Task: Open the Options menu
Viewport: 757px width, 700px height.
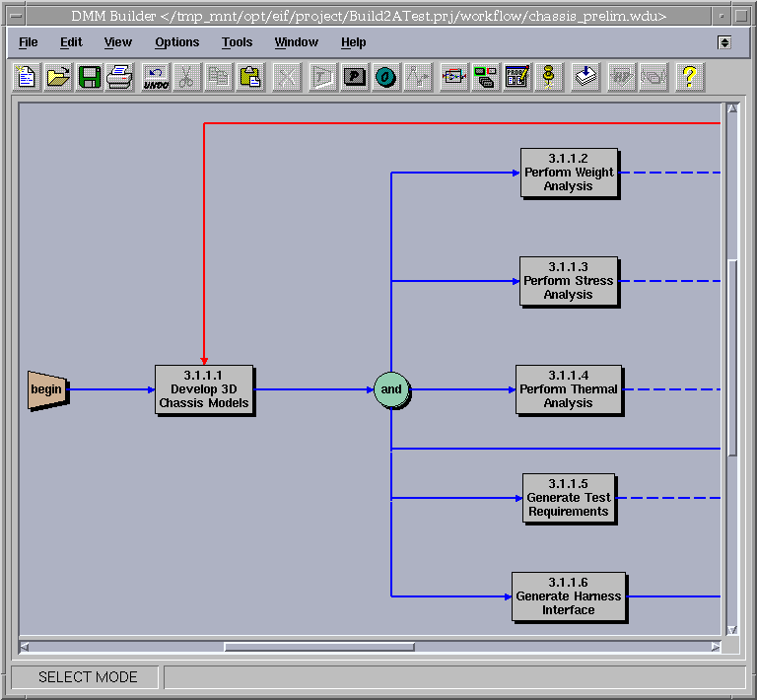Action: click(x=176, y=42)
